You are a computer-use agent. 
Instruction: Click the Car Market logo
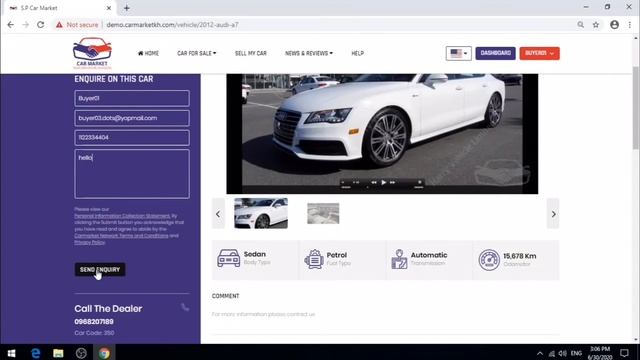coord(92,53)
